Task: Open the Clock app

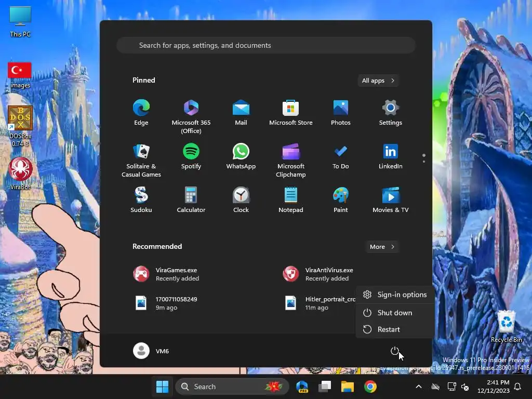Action: click(241, 200)
